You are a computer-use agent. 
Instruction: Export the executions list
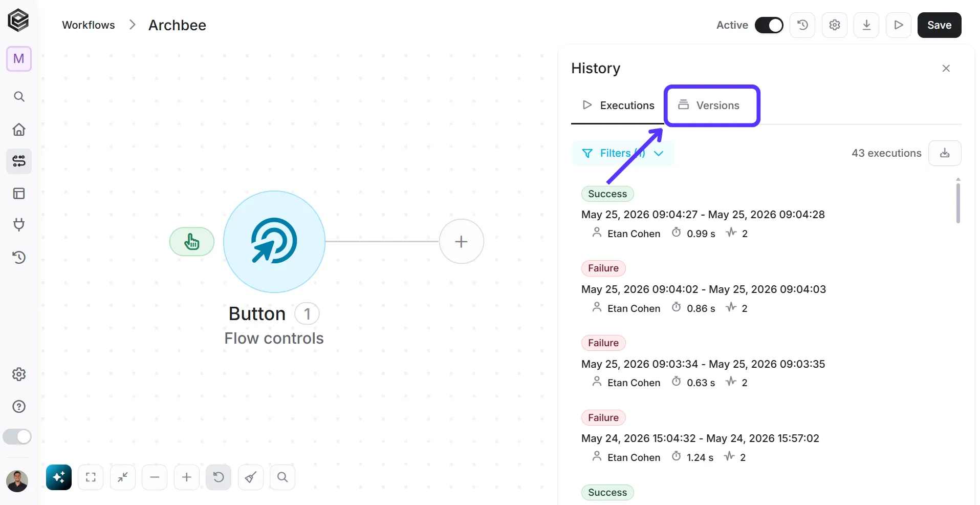pos(945,153)
